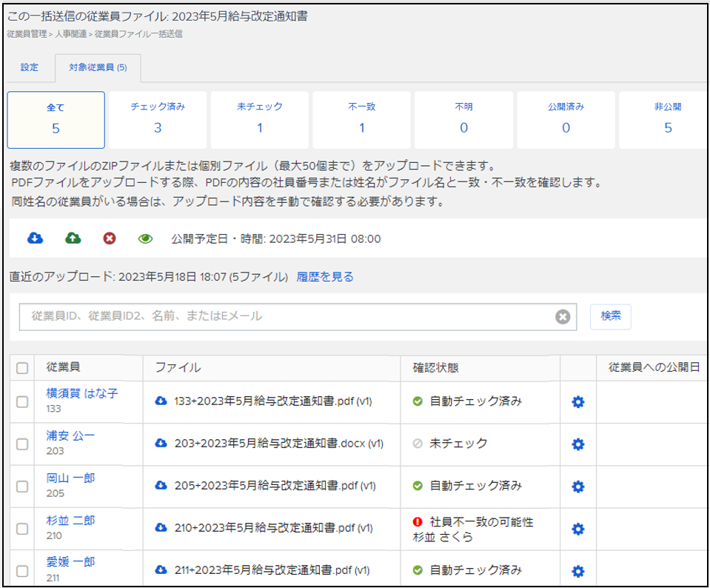Download file 205+2023年5月給与改定通知書.pdf cloud icon

(161, 485)
